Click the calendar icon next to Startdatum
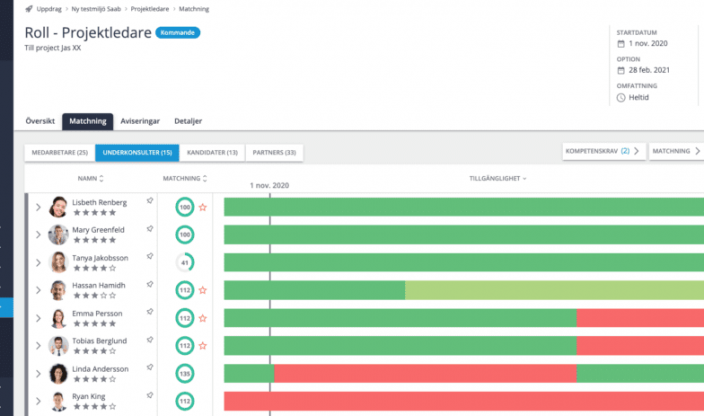The height and width of the screenshot is (416, 704). tap(621, 44)
